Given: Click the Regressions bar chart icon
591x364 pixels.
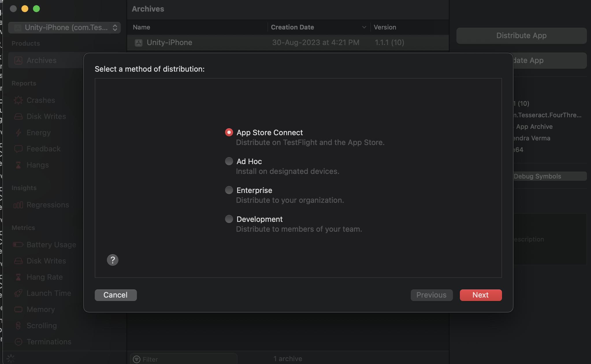Looking at the screenshot, I should pyautogui.click(x=18, y=205).
